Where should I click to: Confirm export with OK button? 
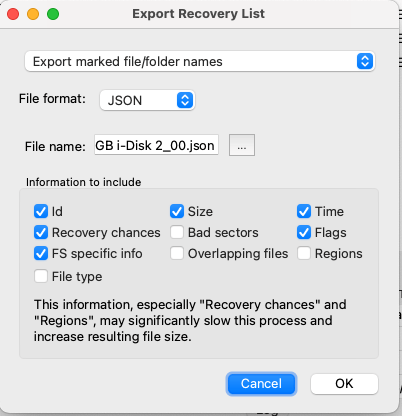(x=344, y=384)
